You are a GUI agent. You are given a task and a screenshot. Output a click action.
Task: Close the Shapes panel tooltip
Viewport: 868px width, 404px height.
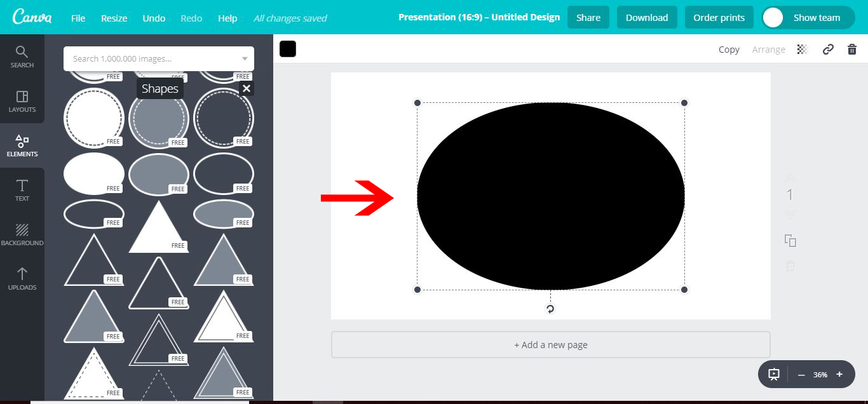(x=247, y=89)
